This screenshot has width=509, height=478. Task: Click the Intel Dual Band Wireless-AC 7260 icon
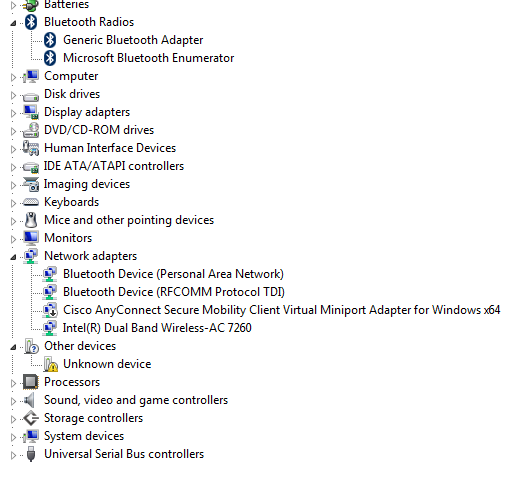50,328
